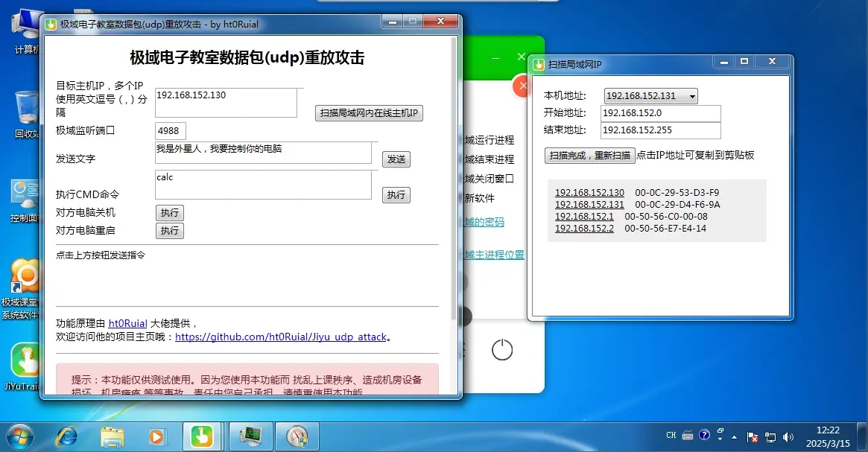Open 域主进程位置 link in JiYuTrainer window
Screen dimensions: 868x452
494,255
